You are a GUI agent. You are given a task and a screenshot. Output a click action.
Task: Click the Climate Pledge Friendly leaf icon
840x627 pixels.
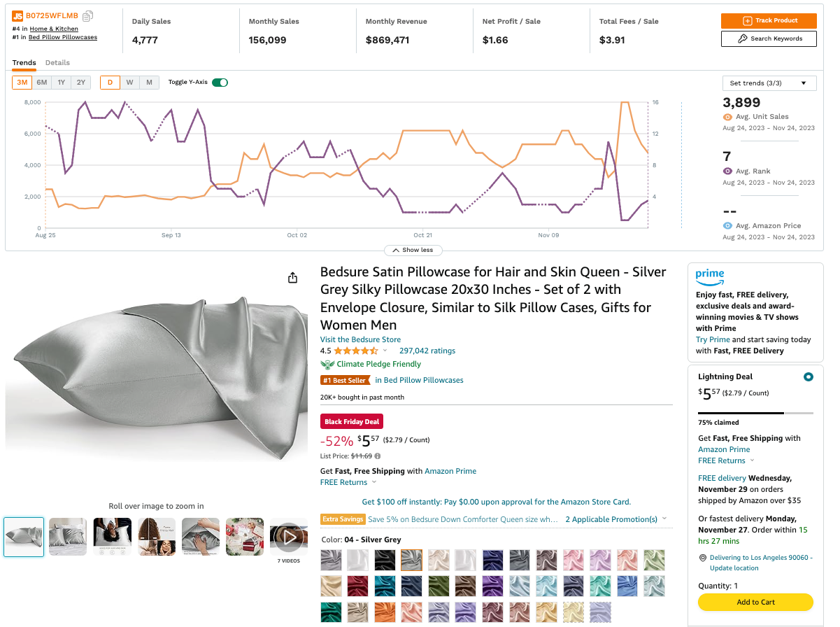pos(327,364)
